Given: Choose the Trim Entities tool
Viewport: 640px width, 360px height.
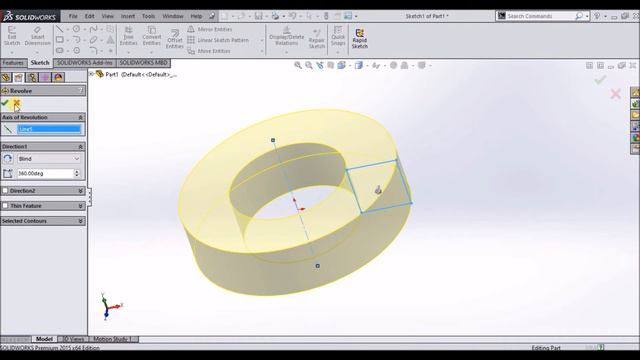Looking at the screenshot, I should [129, 37].
